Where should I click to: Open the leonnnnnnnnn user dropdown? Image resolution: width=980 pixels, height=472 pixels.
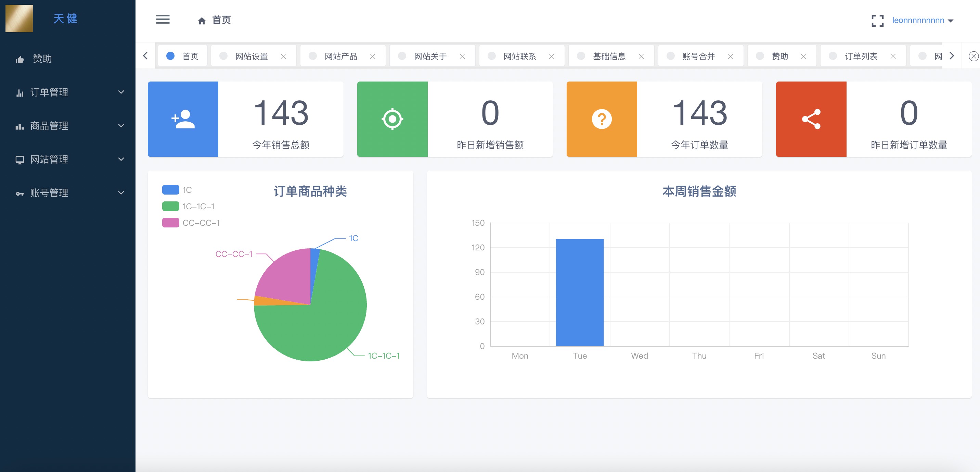point(923,21)
